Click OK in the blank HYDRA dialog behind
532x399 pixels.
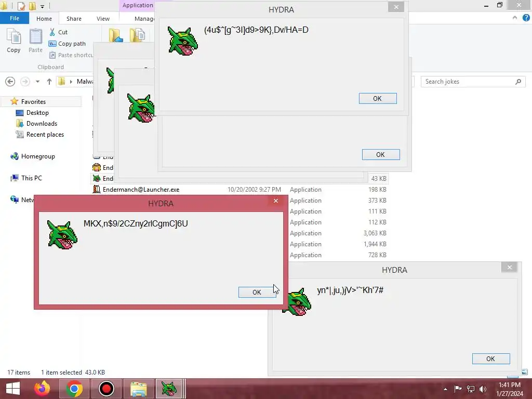click(381, 154)
